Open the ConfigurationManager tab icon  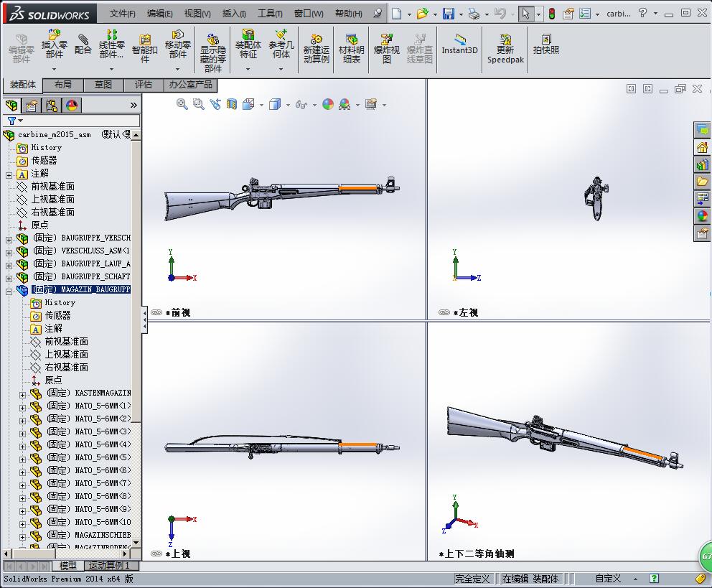[x=52, y=106]
